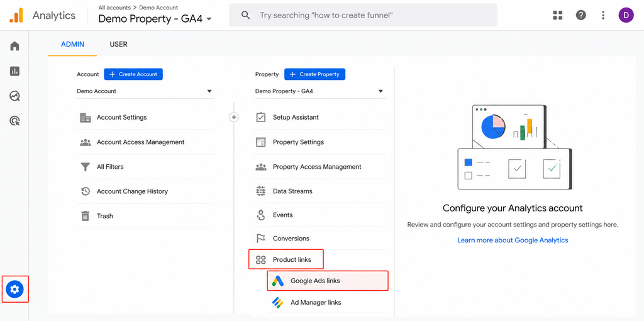
Task: Expand the Demo Property - GA4 column dropdown
Action: 320,91
